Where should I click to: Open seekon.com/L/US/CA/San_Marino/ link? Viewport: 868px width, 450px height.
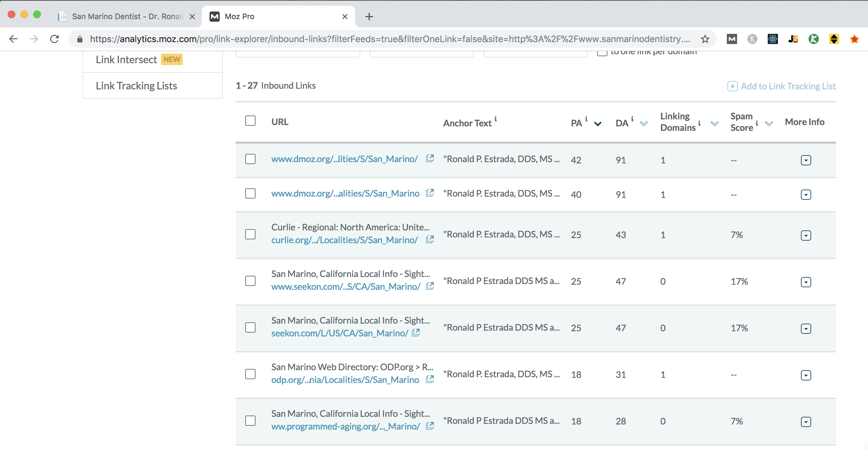click(x=340, y=333)
